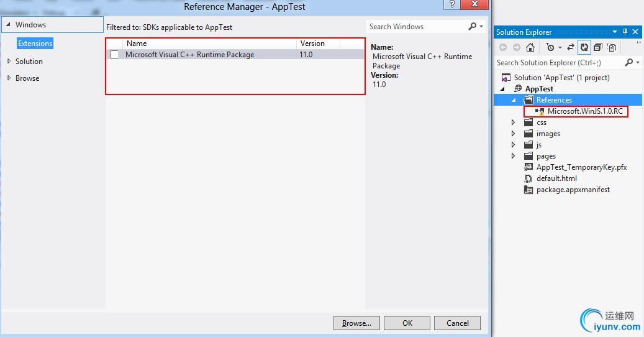The height and width of the screenshot is (337, 644).
Task: Expand the pages folder
Action: tap(513, 156)
